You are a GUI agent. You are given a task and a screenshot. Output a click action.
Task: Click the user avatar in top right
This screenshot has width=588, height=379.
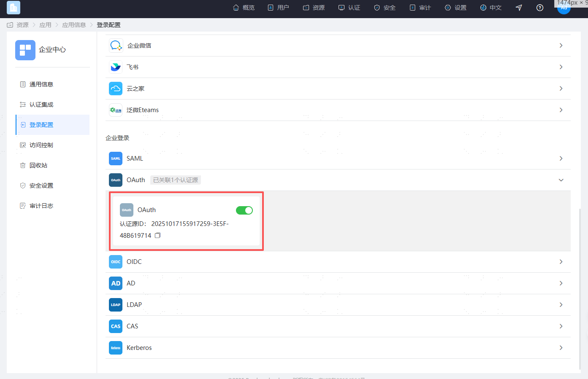click(x=564, y=8)
